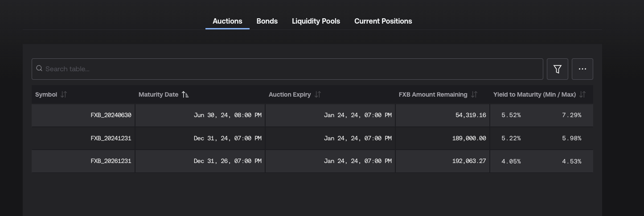Screen dimensions: 644x216
Task: Switch to the Bonds tab
Action: 267,21
